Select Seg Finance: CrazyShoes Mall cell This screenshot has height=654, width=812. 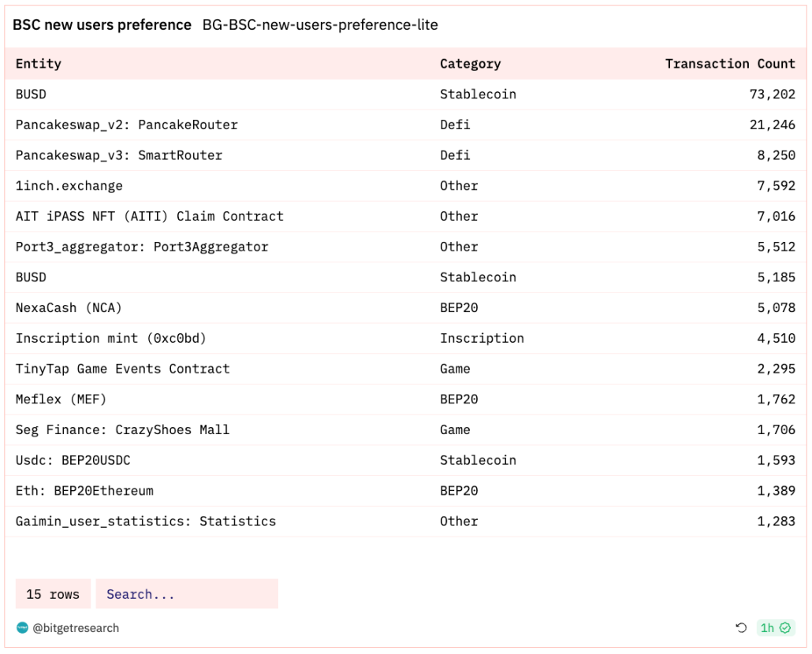123,430
